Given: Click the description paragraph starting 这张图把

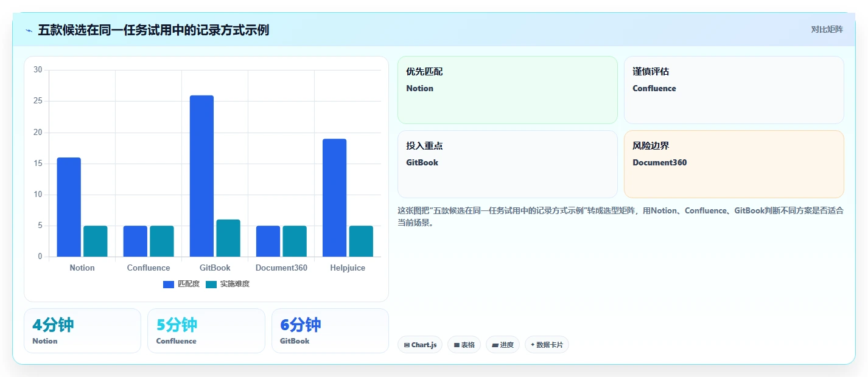Looking at the screenshot, I should click(x=620, y=216).
